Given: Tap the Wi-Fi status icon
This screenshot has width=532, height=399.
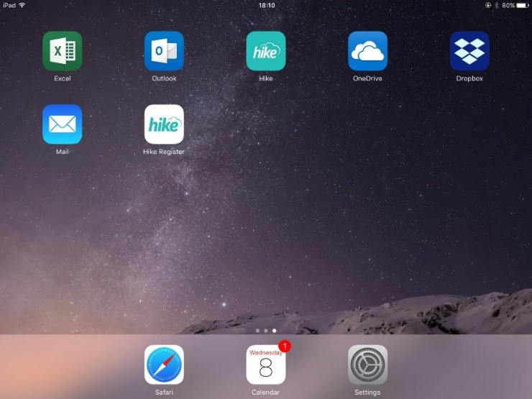Looking at the screenshot, I should click(x=22, y=5).
